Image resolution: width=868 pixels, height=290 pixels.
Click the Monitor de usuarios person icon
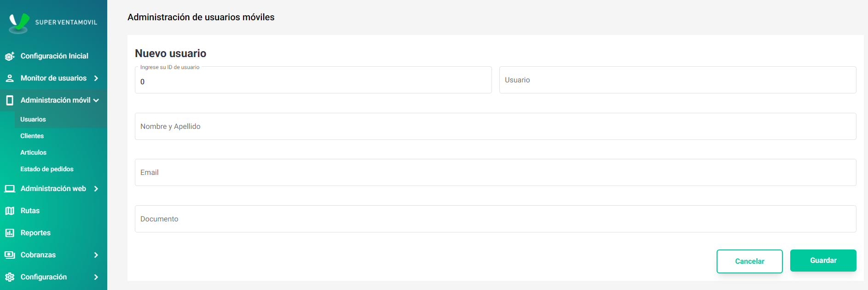click(x=10, y=78)
